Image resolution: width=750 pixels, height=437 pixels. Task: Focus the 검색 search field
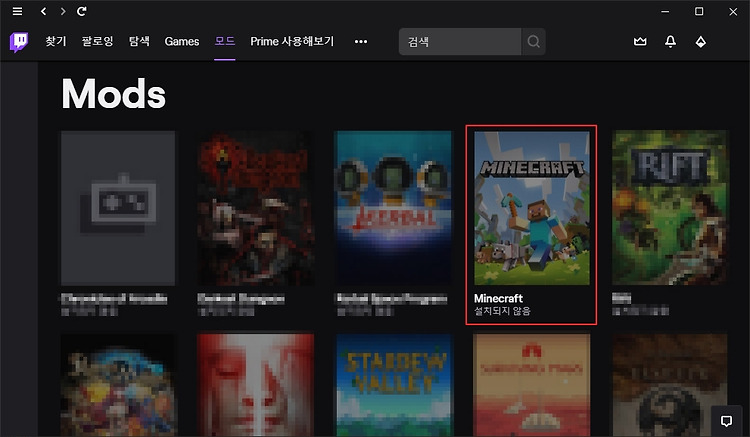pyautogui.click(x=460, y=42)
